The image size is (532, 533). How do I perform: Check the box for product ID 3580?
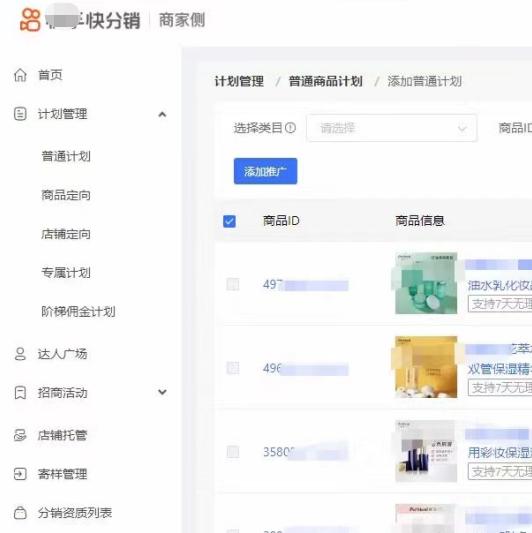(233, 452)
